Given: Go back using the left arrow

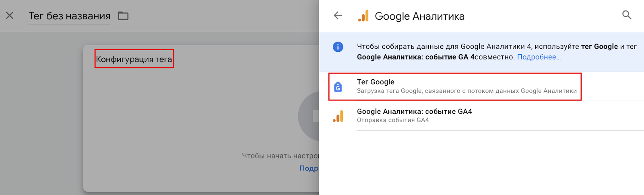Looking at the screenshot, I should click(x=338, y=16).
